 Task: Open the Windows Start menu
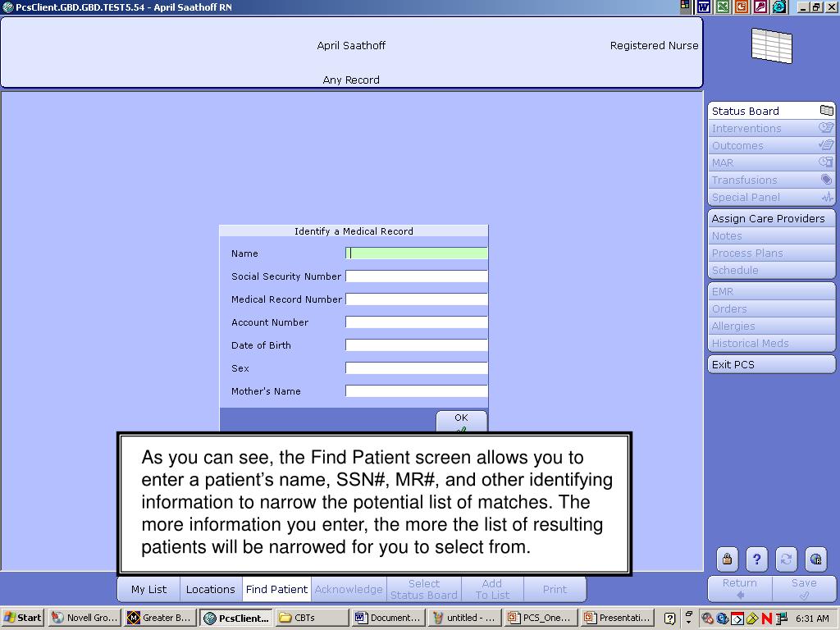(22, 618)
